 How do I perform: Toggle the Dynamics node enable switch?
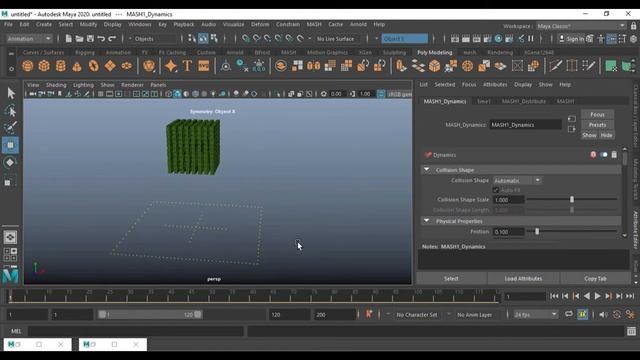point(603,155)
